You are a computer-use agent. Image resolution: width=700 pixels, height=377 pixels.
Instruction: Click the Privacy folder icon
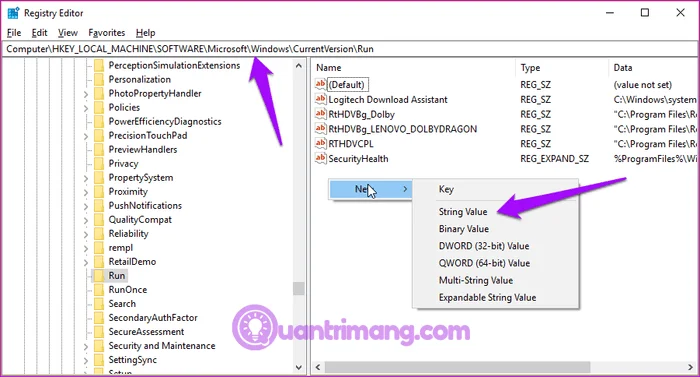[99, 163]
